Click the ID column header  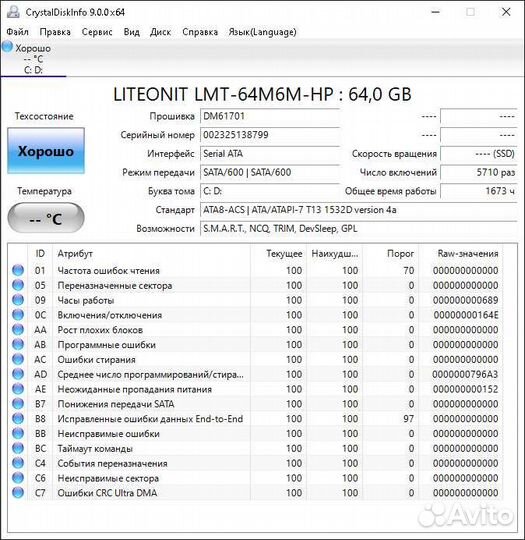(x=40, y=254)
